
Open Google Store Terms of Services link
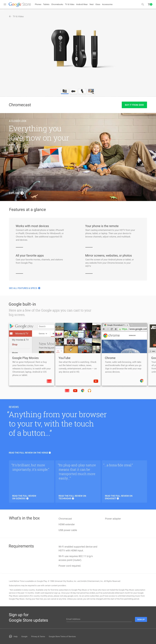point(62,636)
